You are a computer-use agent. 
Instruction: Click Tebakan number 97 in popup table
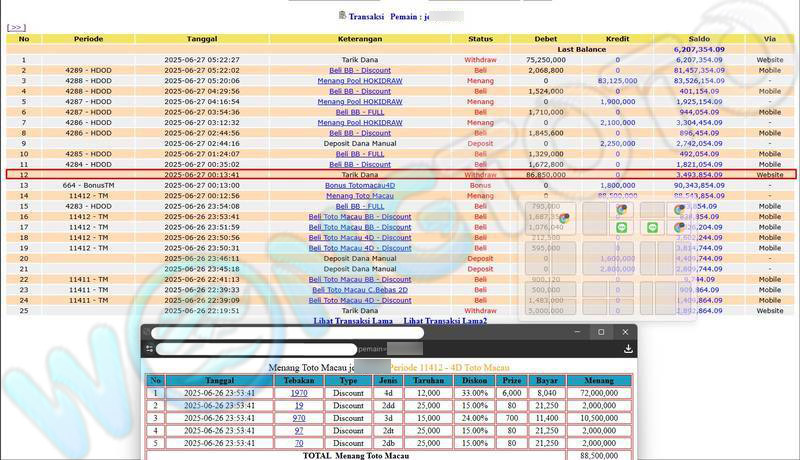tap(299, 430)
